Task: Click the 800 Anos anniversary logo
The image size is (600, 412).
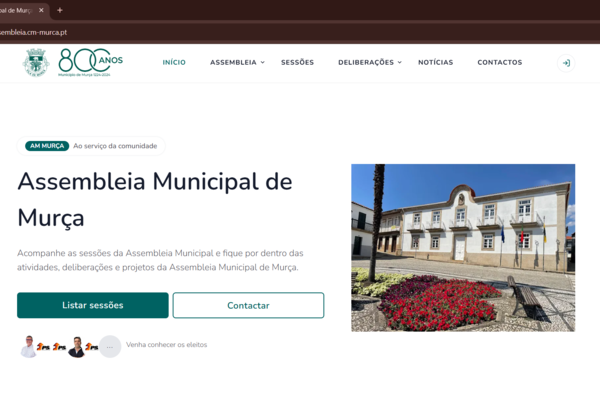Action: [90, 63]
